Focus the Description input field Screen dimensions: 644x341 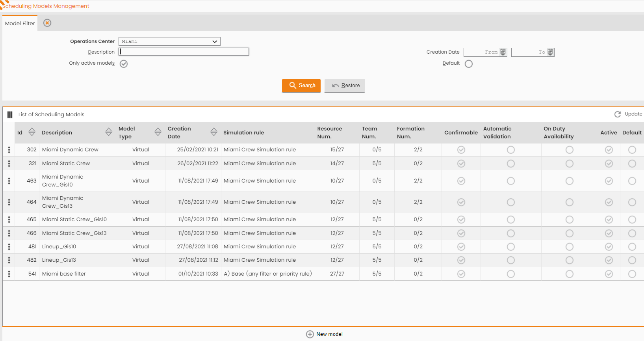pyautogui.click(x=184, y=52)
